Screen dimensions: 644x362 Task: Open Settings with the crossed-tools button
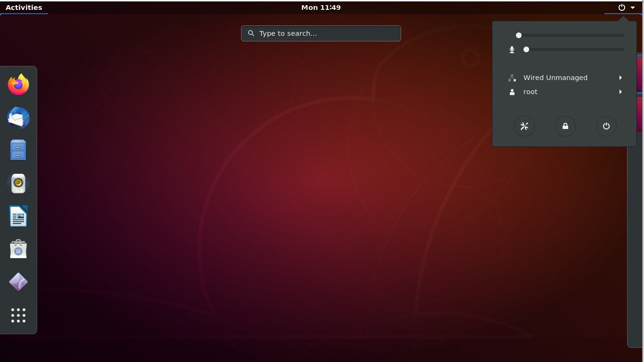[524, 126]
